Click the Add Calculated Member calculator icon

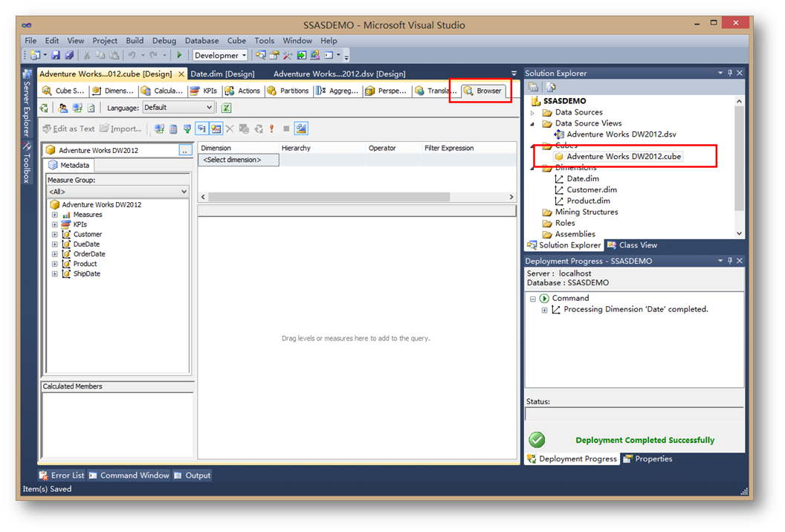[173, 129]
